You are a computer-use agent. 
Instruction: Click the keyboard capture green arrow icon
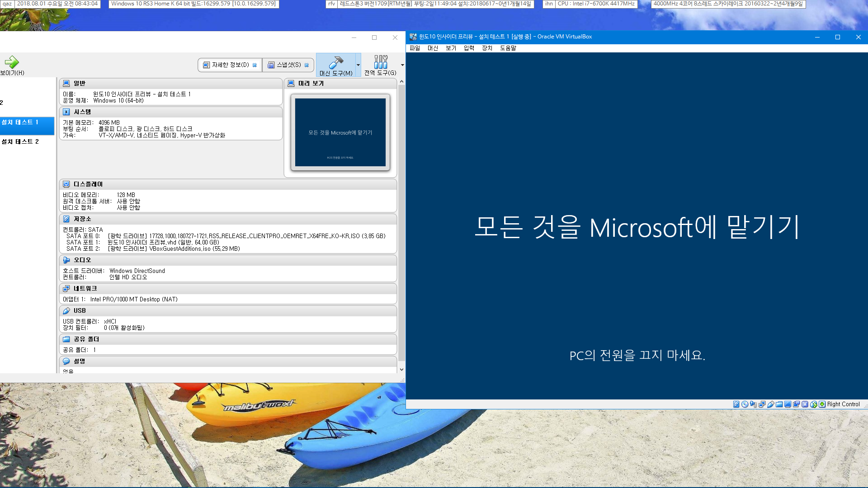point(822,404)
